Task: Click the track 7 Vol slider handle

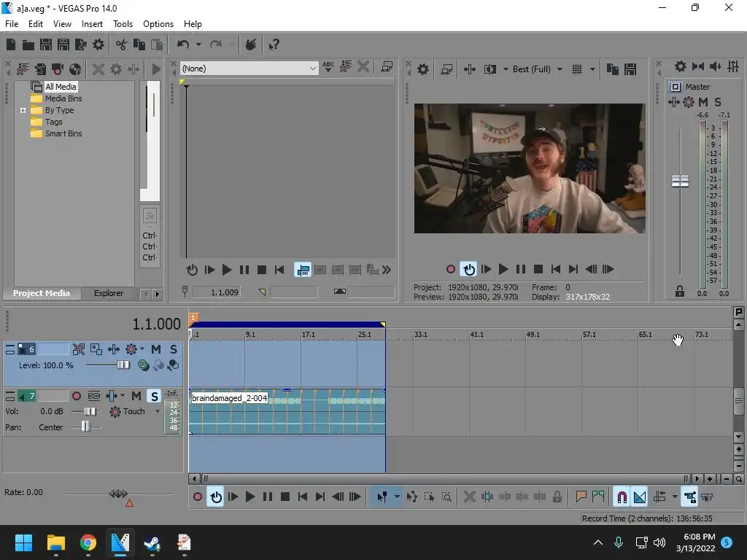Action: click(x=89, y=412)
